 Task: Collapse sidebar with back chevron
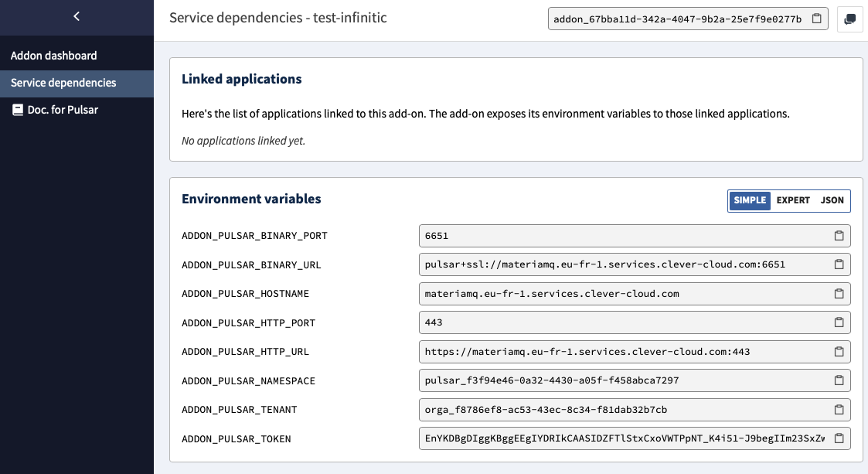[77, 16]
